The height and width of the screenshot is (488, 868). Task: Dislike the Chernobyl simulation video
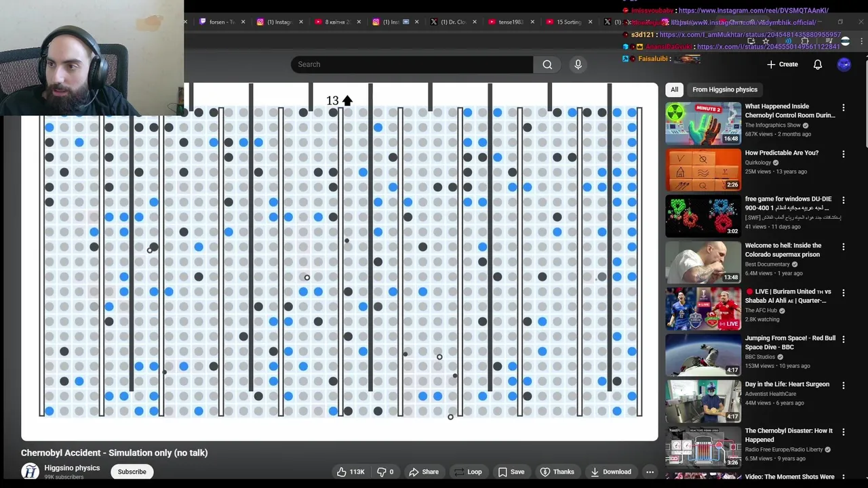click(x=385, y=472)
